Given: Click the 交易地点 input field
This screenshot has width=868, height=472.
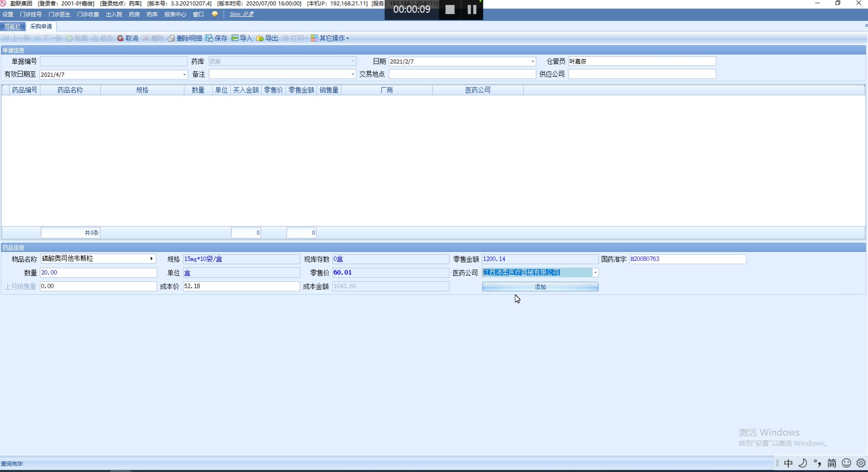Looking at the screenshot, I should 462,74.
